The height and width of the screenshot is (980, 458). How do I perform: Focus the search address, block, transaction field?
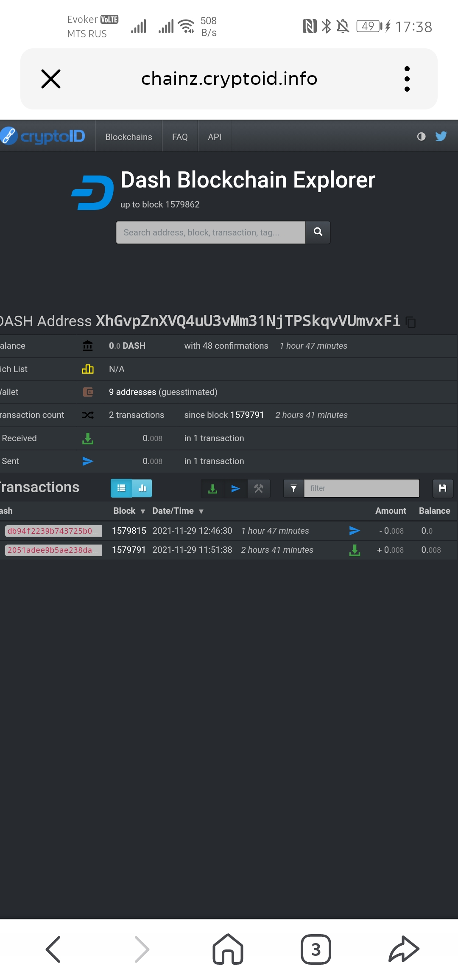coord(211,232)
